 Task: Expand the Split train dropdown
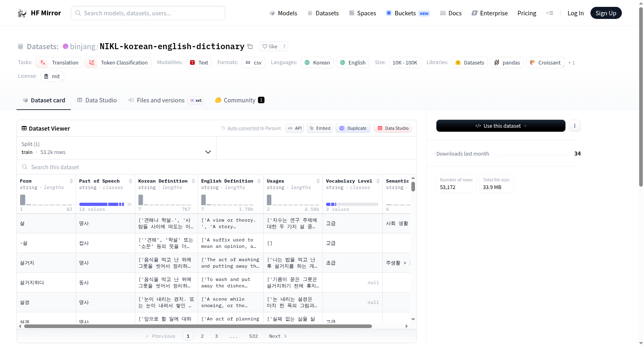click(x=116, y=148)
